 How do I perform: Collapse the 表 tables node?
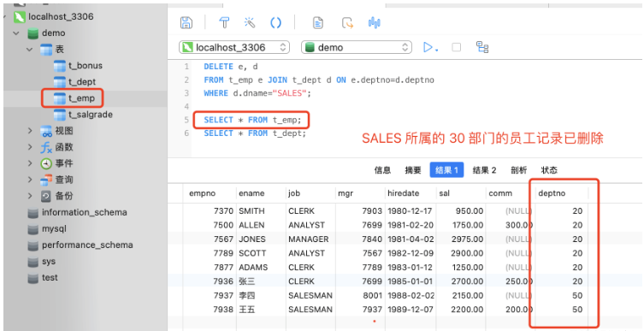pos(30,50)
